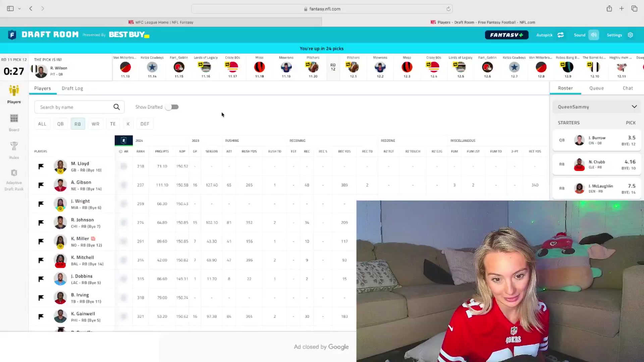Image resolution: width=644 pixels, height=362 pixels.
Task: Filter players by ALL positions
Action: 42,124
